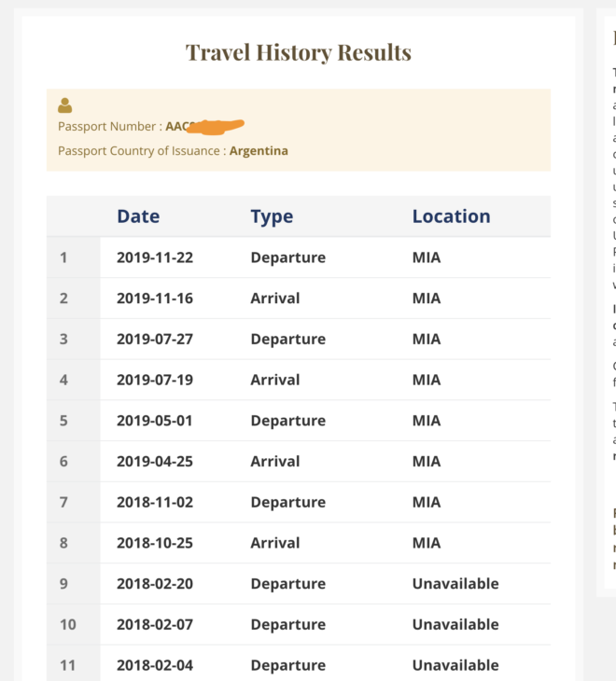Screen dimensions: 616x681
Task: Click row number 11 cell
Action: (x=67, y=665)
